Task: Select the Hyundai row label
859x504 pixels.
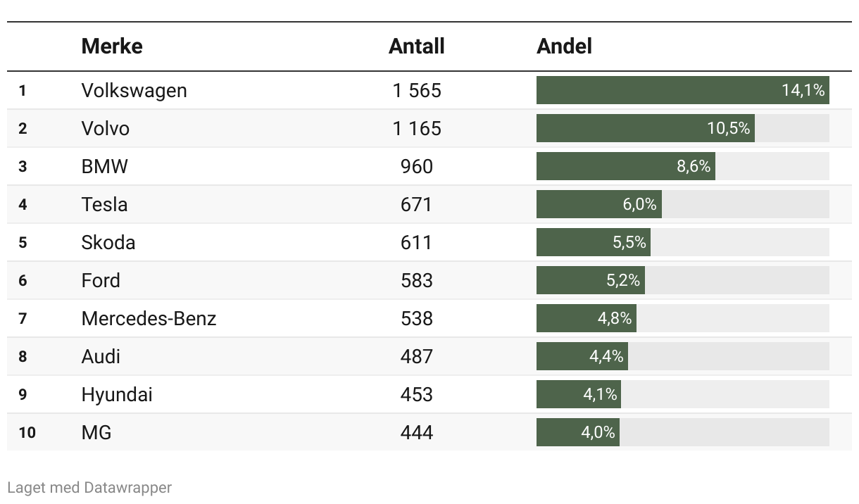Action: 117,395
